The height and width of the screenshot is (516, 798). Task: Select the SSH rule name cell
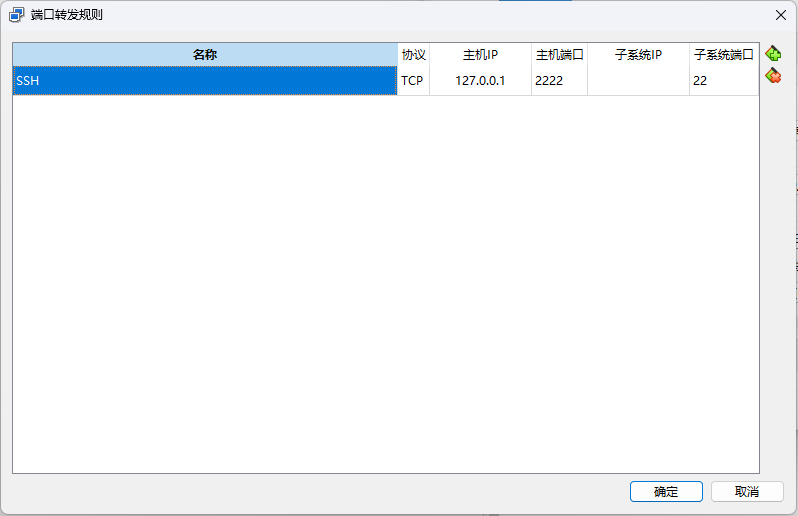coord(205,80)
